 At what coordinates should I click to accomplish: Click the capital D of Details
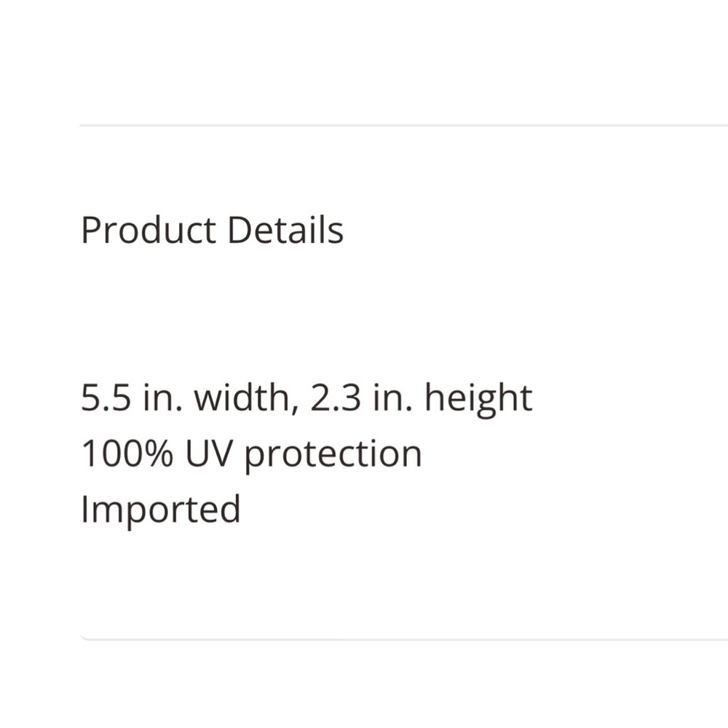240,230
